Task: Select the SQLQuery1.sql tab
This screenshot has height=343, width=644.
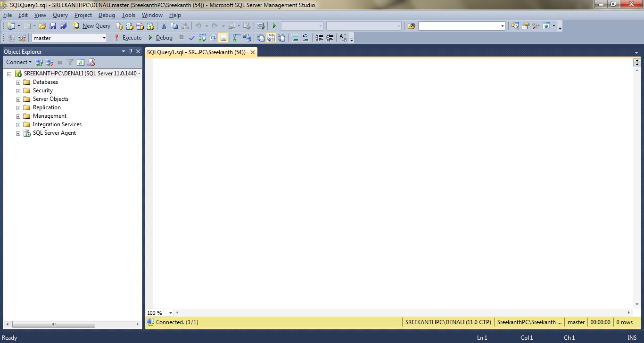Action: [x=196, y=52]
